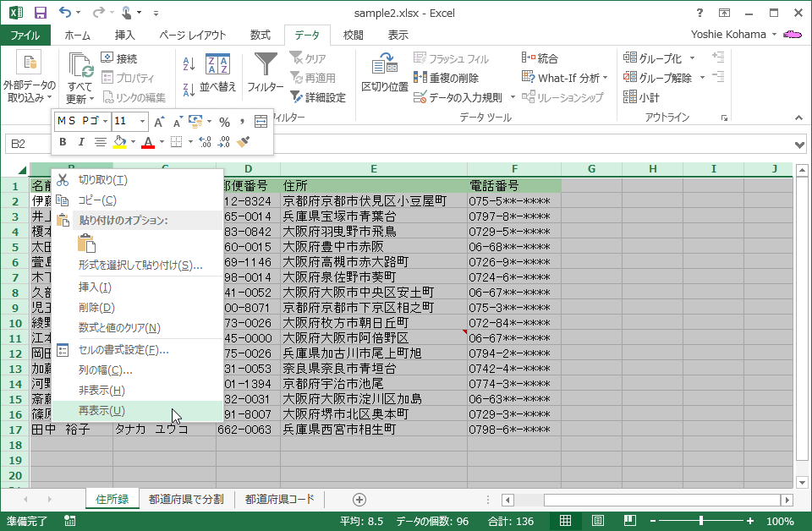Screen dimensions: 812x531
Task: Click 重複の削除 remove duplicates
Action: (x=446, y=78)
